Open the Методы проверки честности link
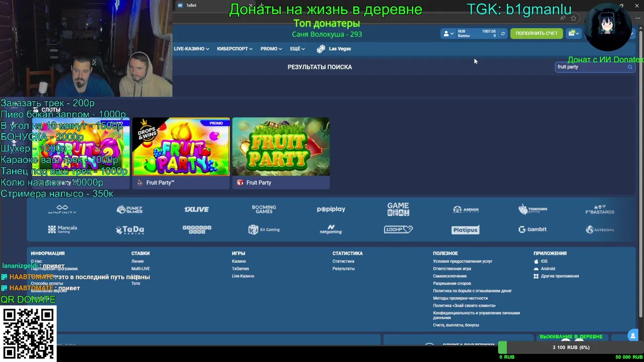This screenshot has width=644, height=362. (x=460, y=298)
